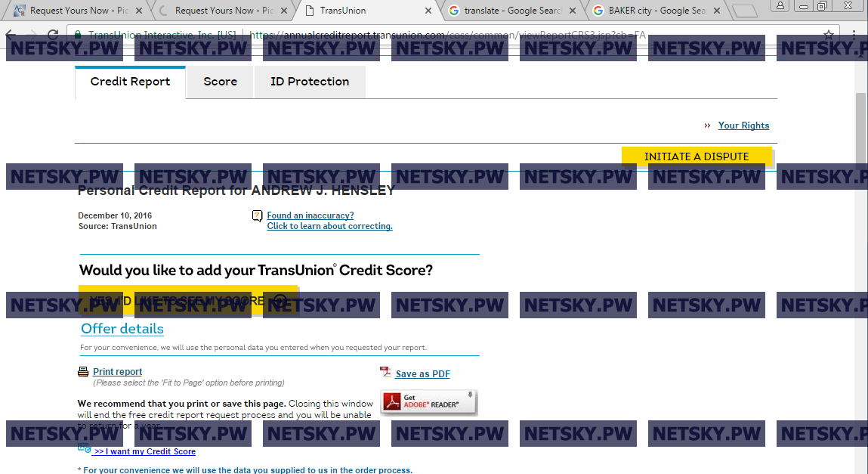This screenshot has height=474, width=868.
Task: Switch to the BAKER city Google Search tab
Action: pos(650,11)
